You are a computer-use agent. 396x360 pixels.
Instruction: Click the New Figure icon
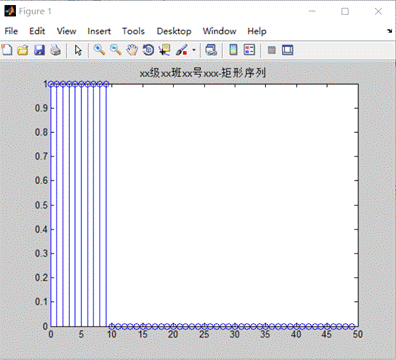(x=7, y=50)
